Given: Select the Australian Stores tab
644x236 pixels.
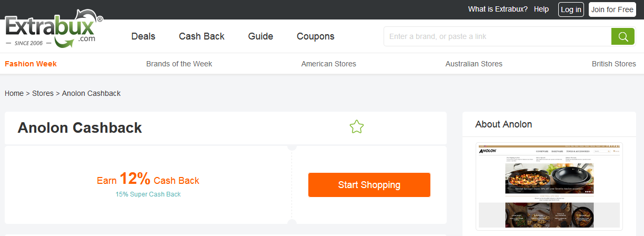Looking at the screenshot, I should tap(474, 64).
